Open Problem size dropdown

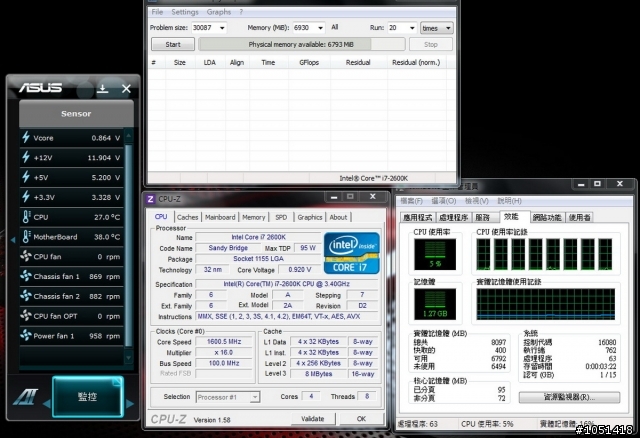222,28
